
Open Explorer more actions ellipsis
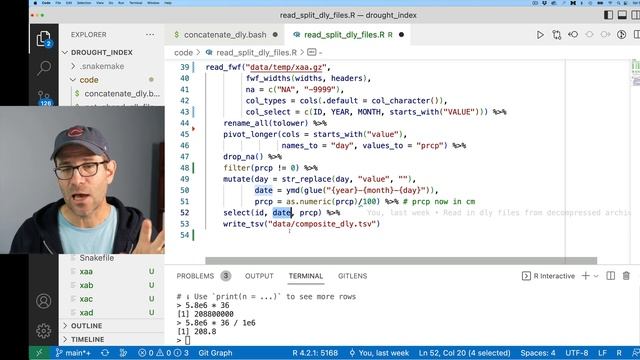[150, 35]
